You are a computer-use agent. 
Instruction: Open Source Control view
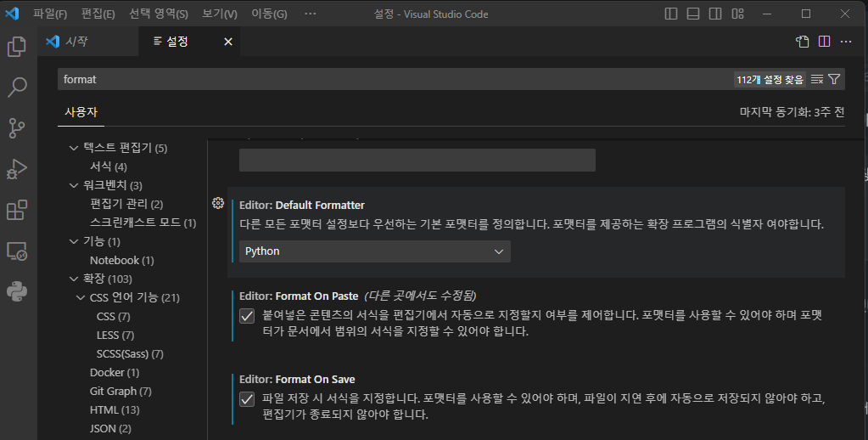17,128
